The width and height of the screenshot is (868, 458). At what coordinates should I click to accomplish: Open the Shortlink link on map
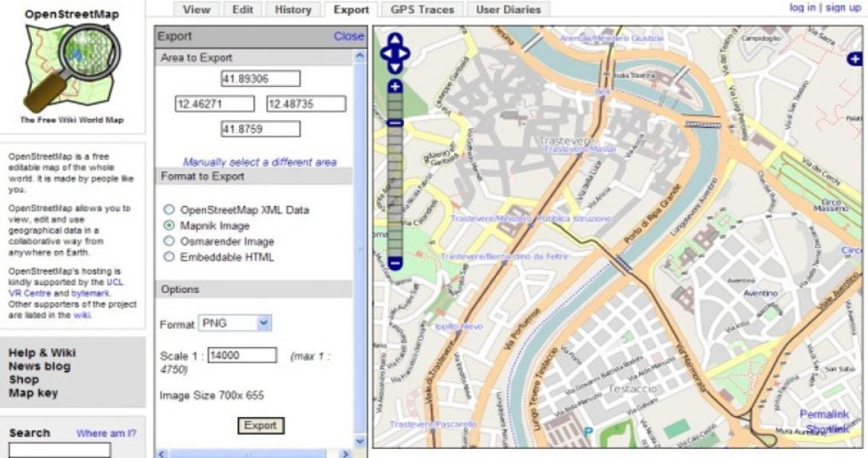(828, 429)
